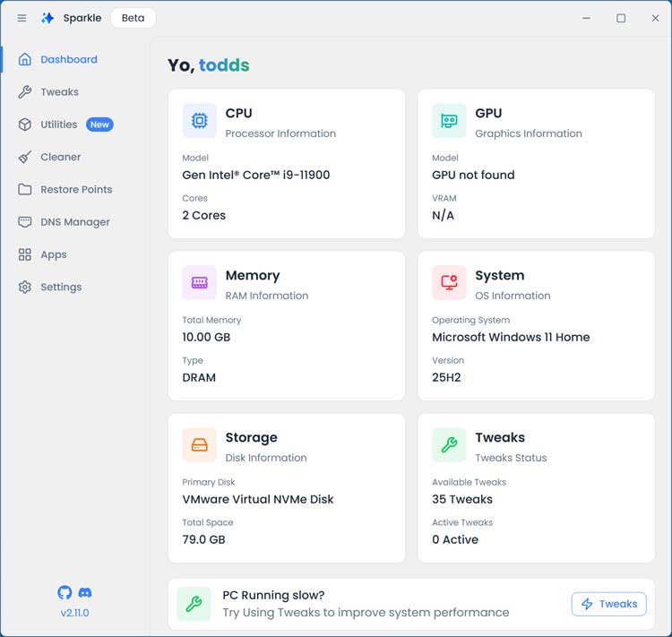The width and height of the screenshot is (672, 637).
Task: Maximize the Sparkle window
Action: [621, 18]
